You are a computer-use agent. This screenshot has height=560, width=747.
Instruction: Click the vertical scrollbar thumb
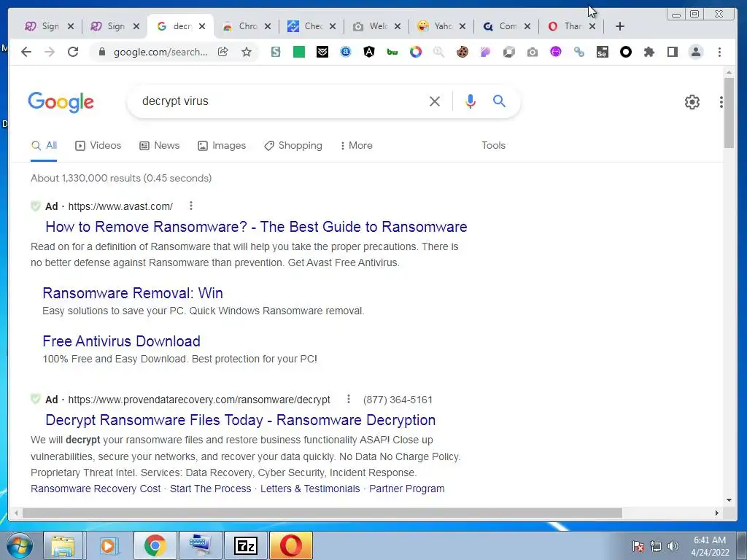coord(729,112)
